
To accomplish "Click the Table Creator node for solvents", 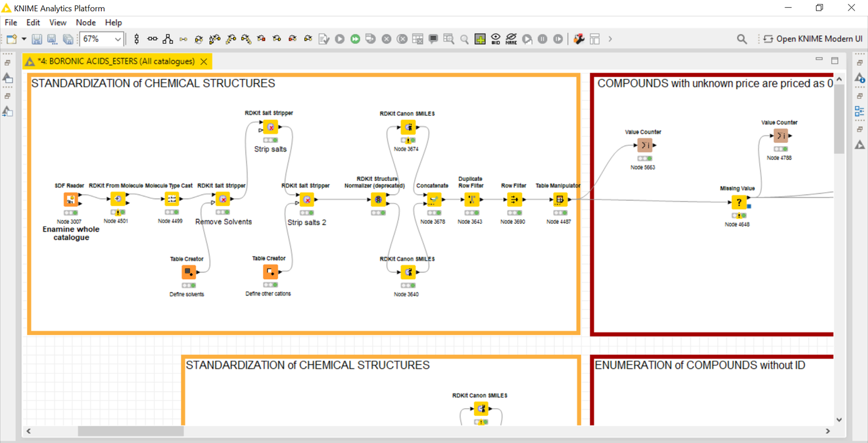I will click(x=189, y=272).
